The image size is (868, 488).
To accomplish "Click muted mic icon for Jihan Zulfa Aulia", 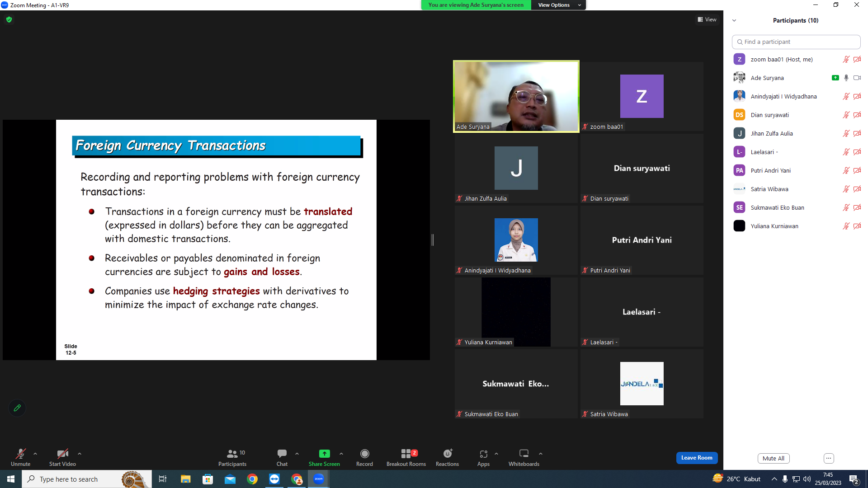I will 846,133.
